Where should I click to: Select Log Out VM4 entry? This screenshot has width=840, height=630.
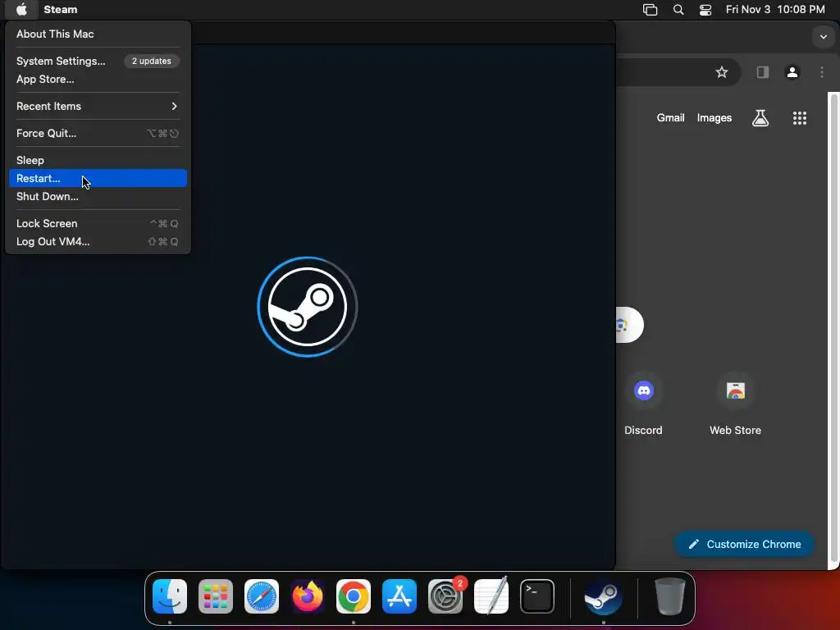coord(98,242)
